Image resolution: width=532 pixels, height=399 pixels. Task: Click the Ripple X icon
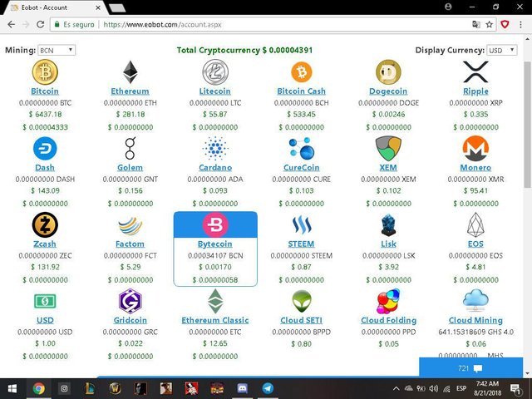(x=475, y=72)
